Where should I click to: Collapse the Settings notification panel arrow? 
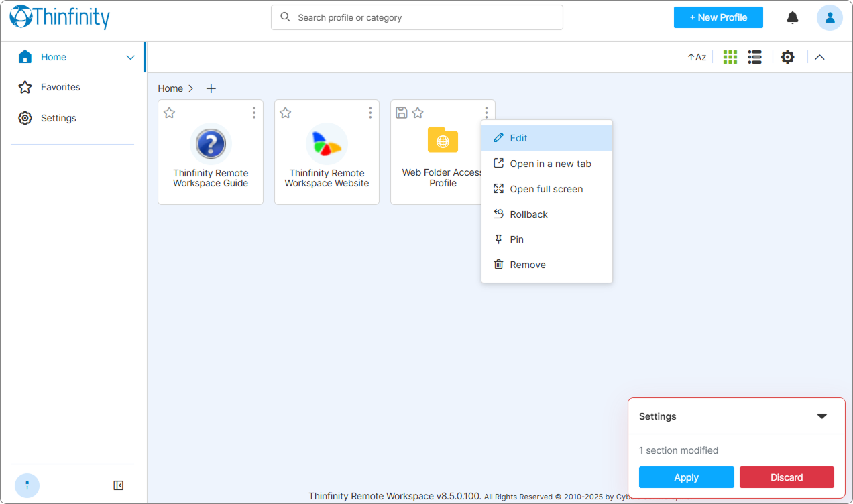pos(822,416)
